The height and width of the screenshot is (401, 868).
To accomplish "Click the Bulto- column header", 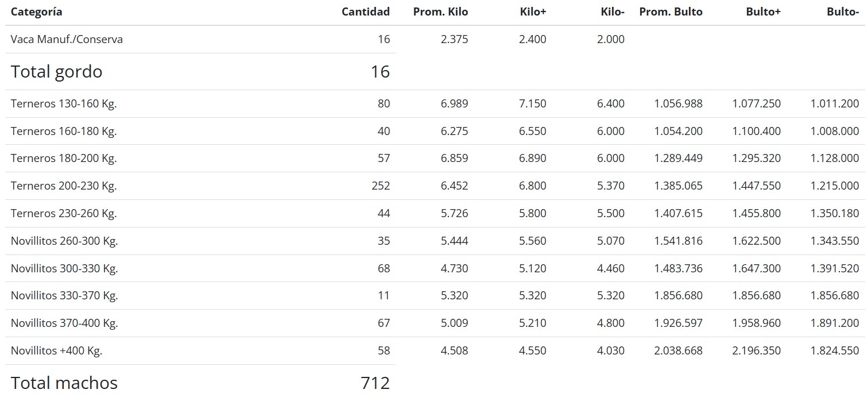I will (x=842, y=12).
